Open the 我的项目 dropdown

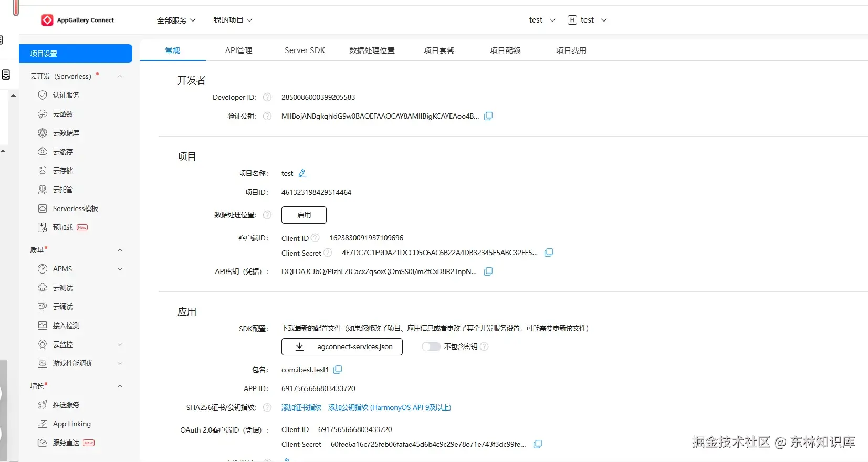[x=233, y=20]
